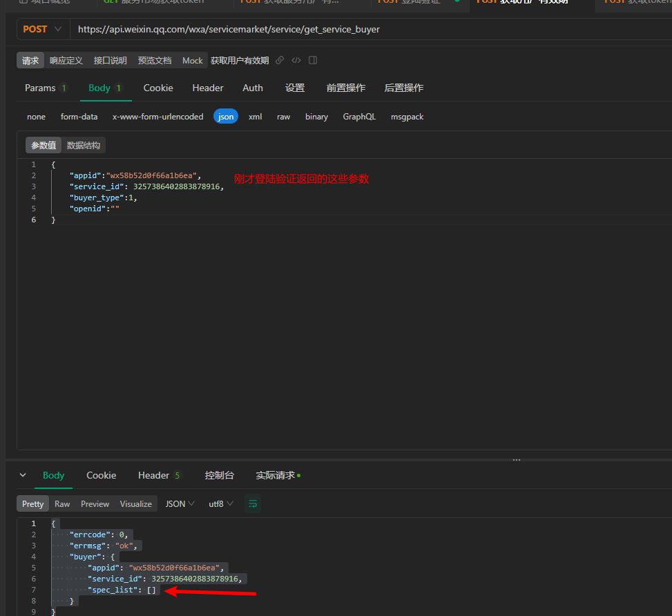
Task: Open the request Cookie tab
Action: [x=158, y=88]
